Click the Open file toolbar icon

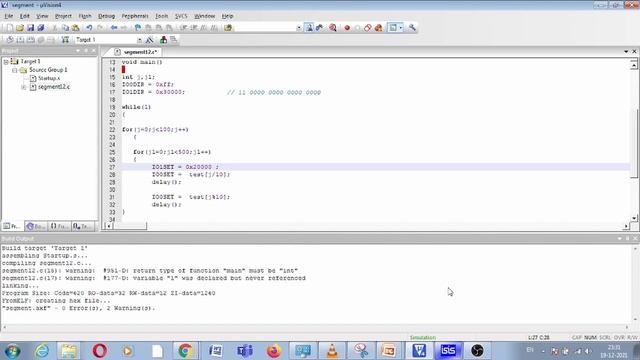[20, 28]
